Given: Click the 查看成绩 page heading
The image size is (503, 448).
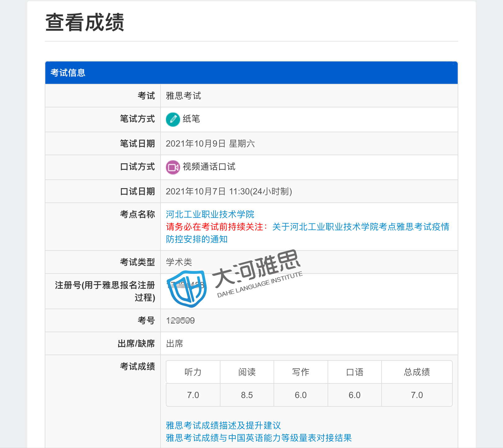Looking at the screenshot, I should pos(85,22).
